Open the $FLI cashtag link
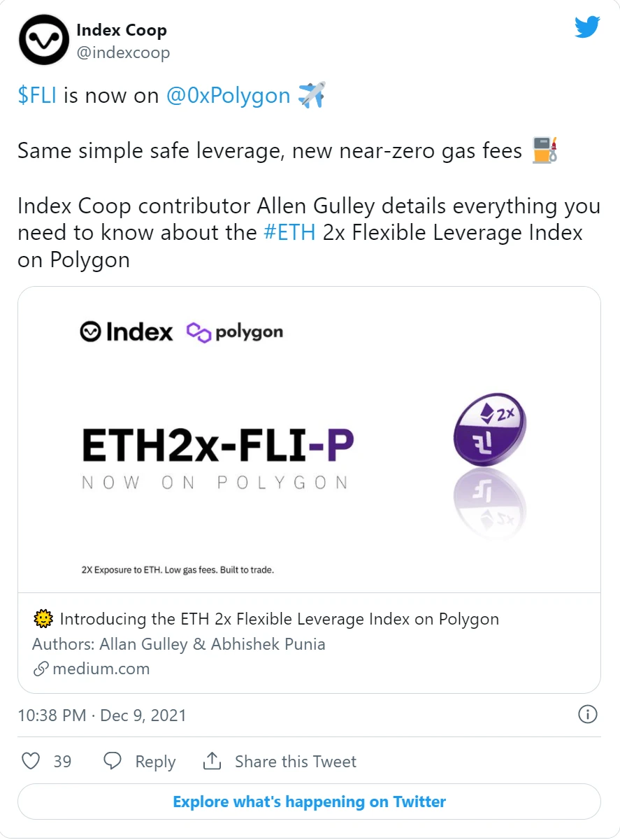Image resolution: width=620 pixels, height=840 pixels. (x=37, y=95)
